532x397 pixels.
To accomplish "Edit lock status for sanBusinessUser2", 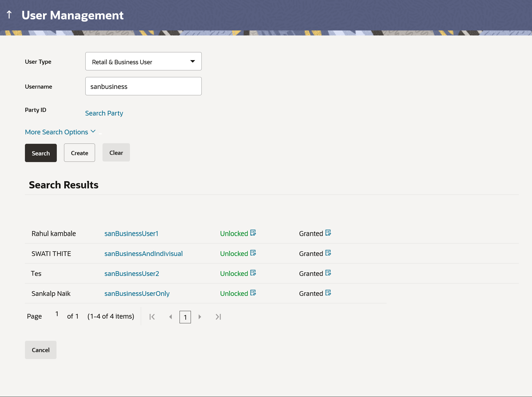I will pos(253,273).
